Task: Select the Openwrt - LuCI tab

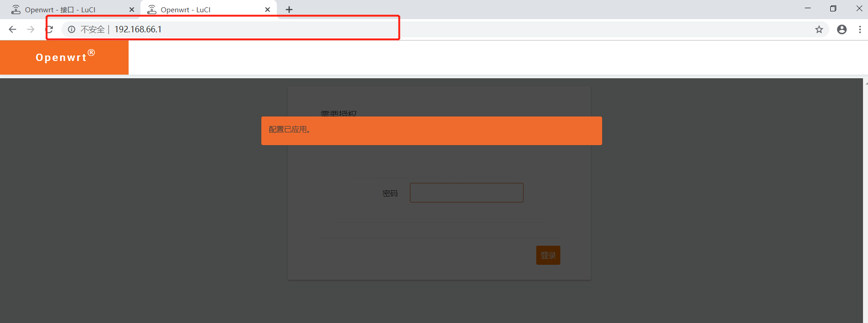Action: [x=209, y=10]
